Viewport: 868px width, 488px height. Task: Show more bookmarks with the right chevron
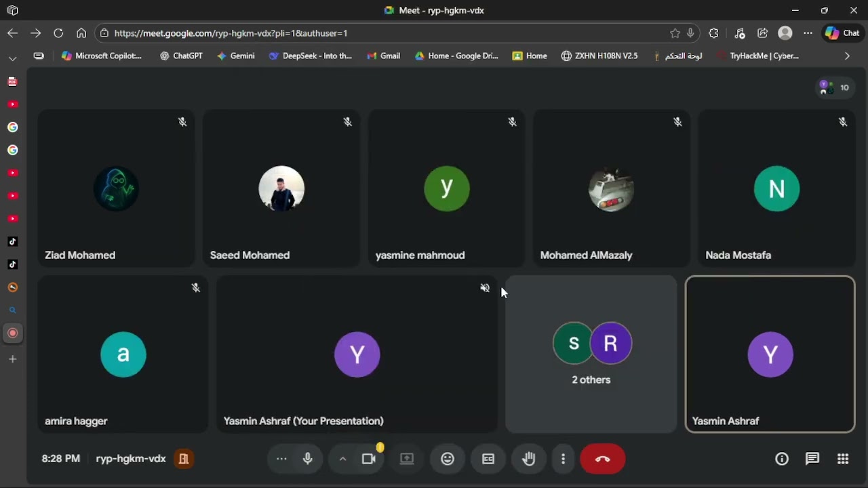point(847,56)
